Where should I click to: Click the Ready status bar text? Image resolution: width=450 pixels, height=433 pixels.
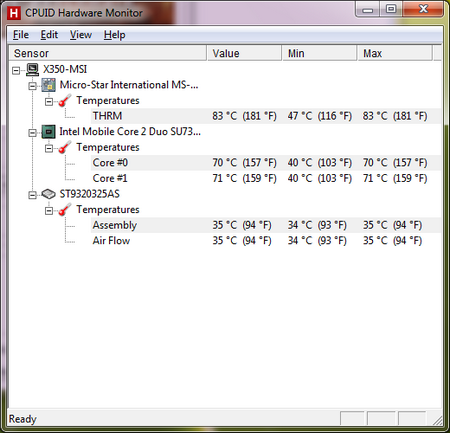coord(22,419)
